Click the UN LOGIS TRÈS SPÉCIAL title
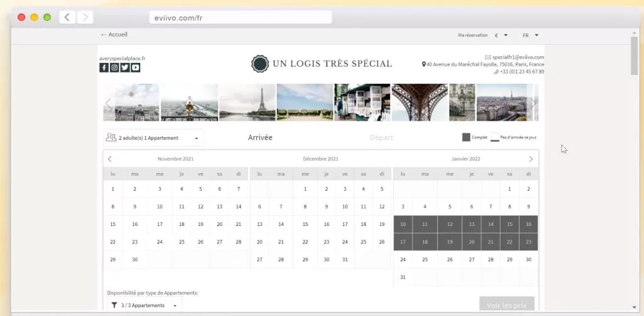This screenshot has width=644, height=316. [332, 64]
